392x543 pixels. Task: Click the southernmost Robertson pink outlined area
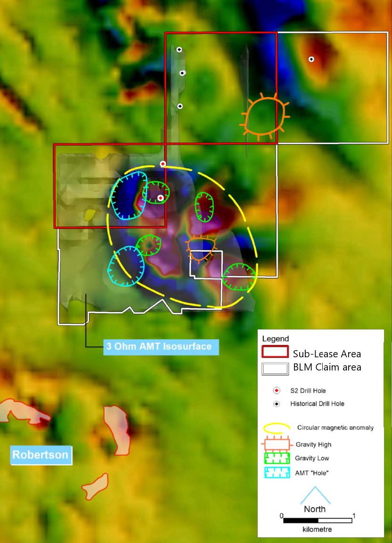(x=95, y=486)
